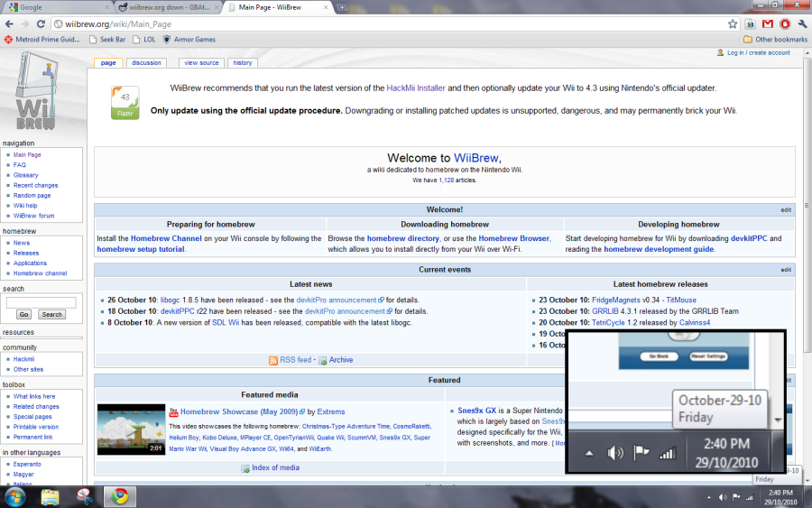
Task: Open the Windows Start menu orb
Action: 15,496
